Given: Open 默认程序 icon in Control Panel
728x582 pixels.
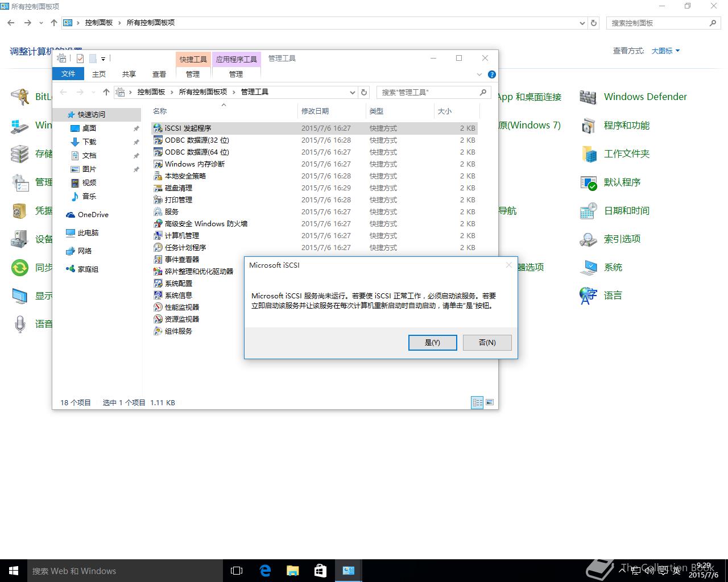Looking at the screenshot, I should point(588,182).
